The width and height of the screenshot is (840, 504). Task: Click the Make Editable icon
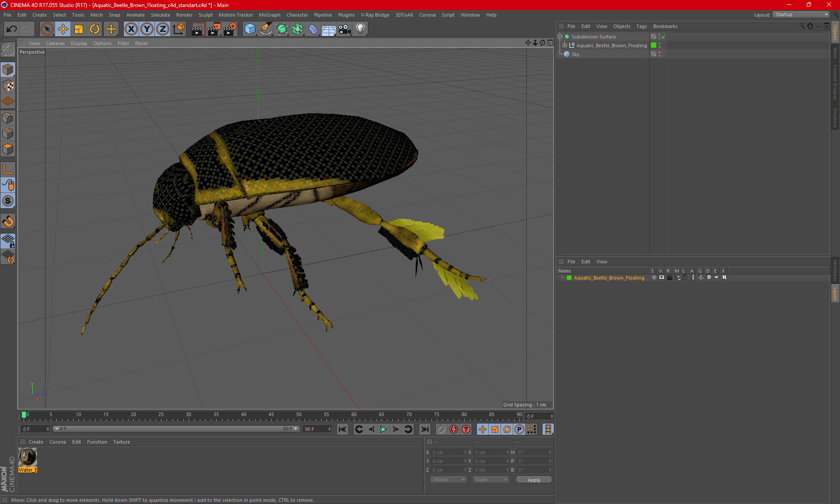pos(8,50)
